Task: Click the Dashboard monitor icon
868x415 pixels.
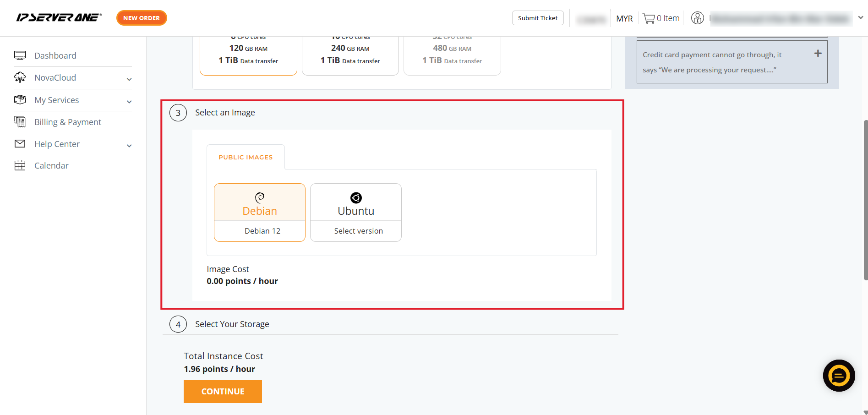Action: 20,55
